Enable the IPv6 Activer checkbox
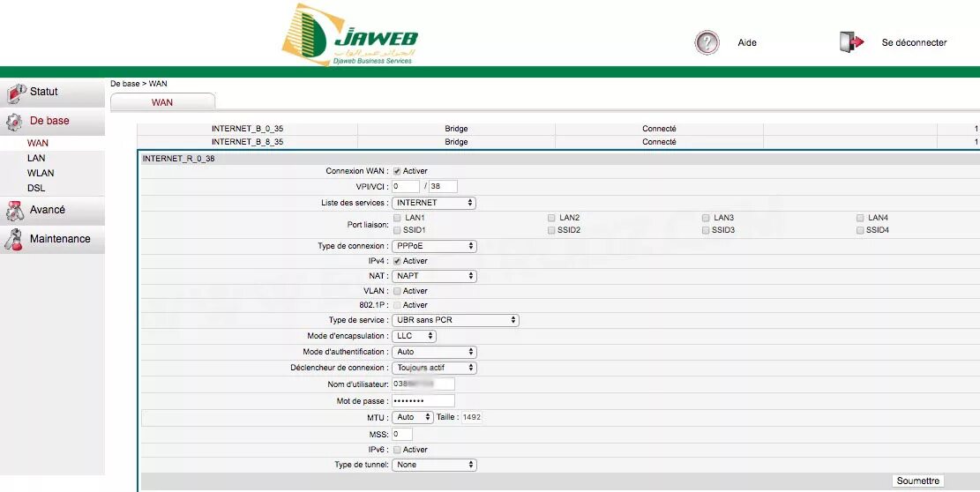This screenshot has height=492, width=980. pyautogui.click(x=397, y=450)
